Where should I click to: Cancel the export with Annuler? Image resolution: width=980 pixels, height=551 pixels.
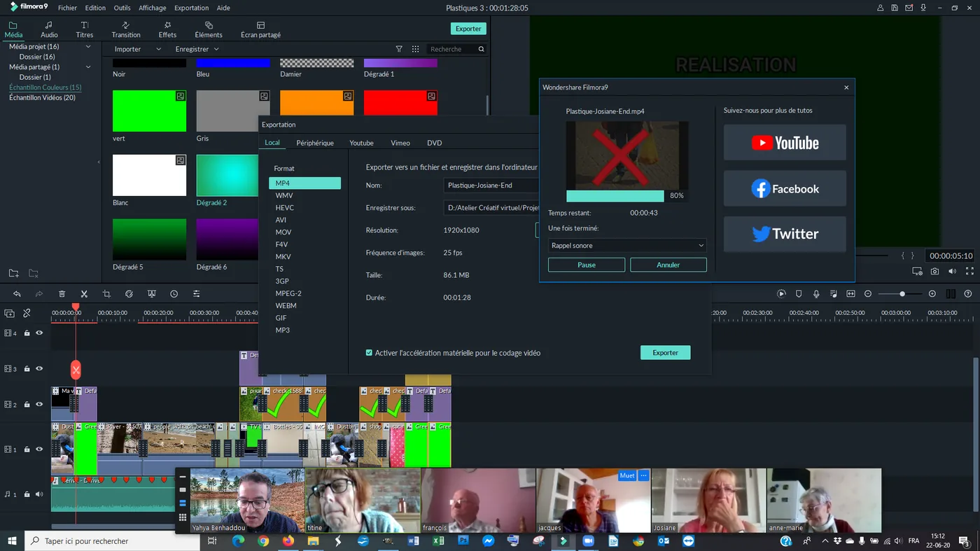(668, 265)
